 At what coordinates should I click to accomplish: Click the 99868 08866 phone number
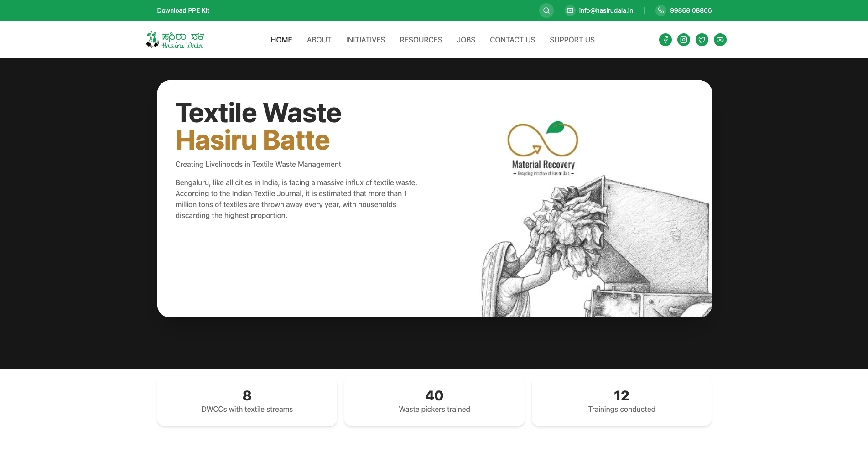[x=691, y=10]
